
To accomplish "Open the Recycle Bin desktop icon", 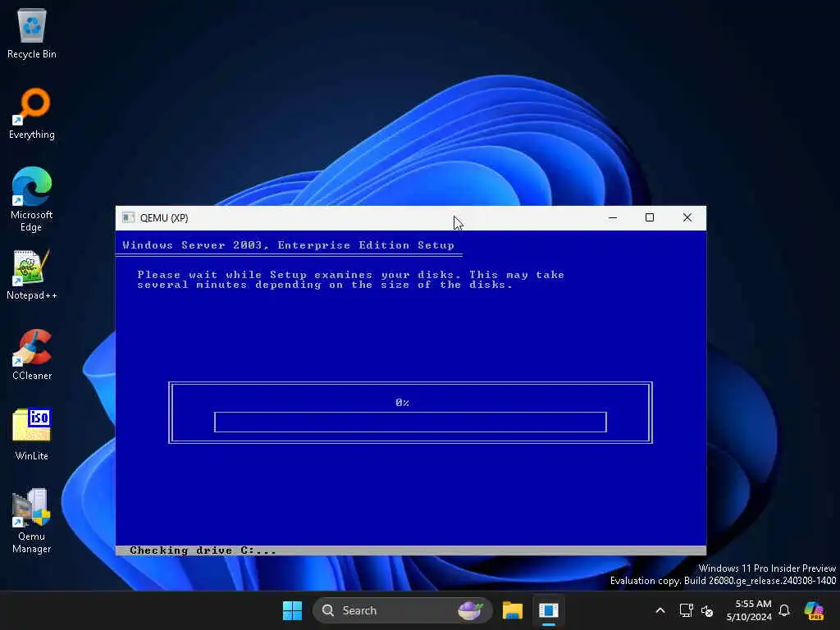I will tap(32, 33).
